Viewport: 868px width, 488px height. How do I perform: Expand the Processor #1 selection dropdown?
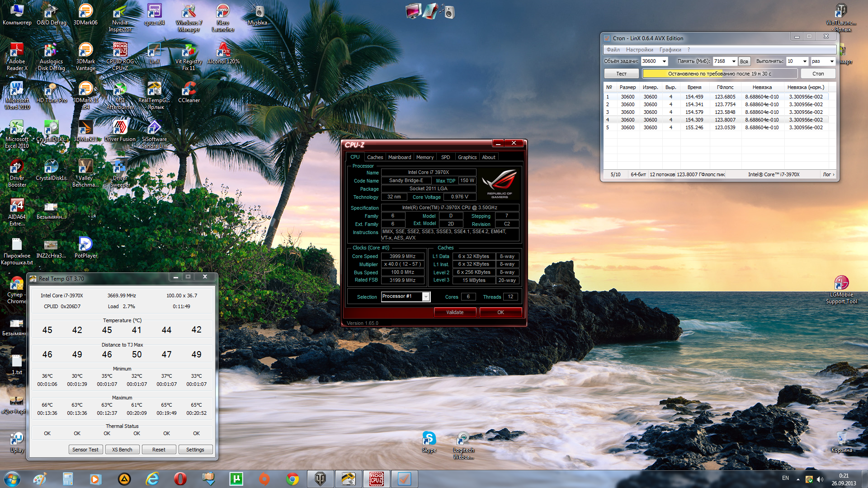pyautogui.click(x=425, y=297)
